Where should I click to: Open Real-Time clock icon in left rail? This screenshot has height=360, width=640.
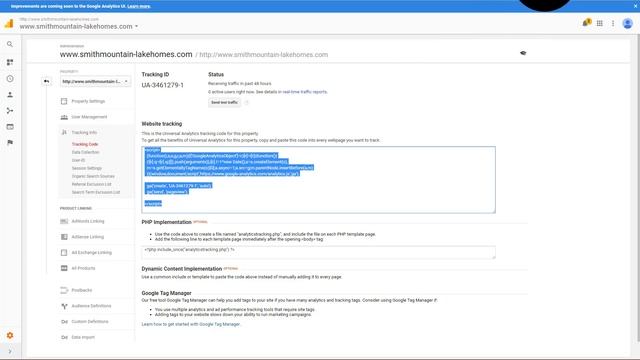(10, 79)
